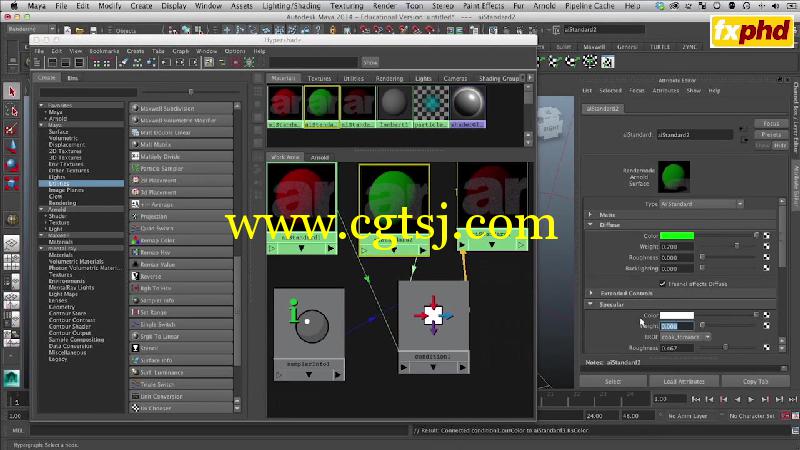Show output connections in Hypershade toolbar

pos(193,62)
